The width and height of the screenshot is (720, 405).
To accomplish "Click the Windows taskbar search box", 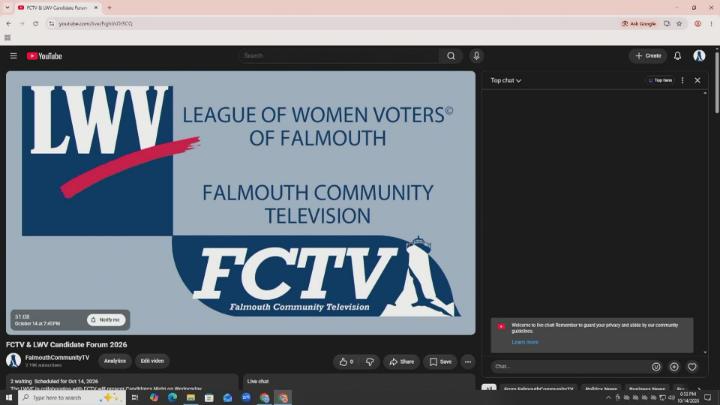I will (72, 398).
